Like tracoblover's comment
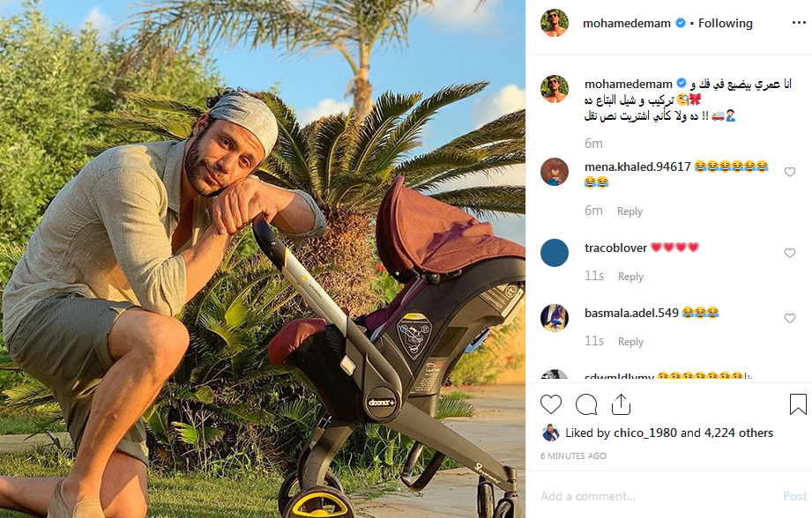 [x=790, y=253]
